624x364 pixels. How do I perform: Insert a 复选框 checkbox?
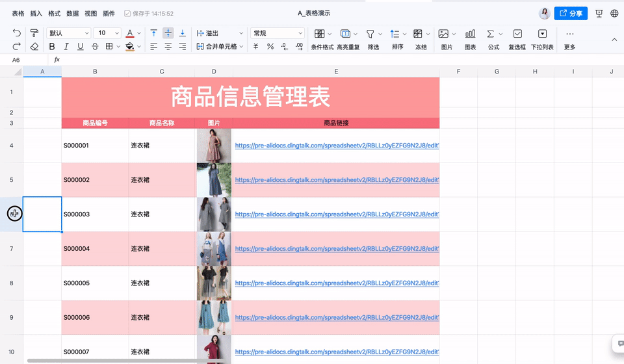point(517,34)
